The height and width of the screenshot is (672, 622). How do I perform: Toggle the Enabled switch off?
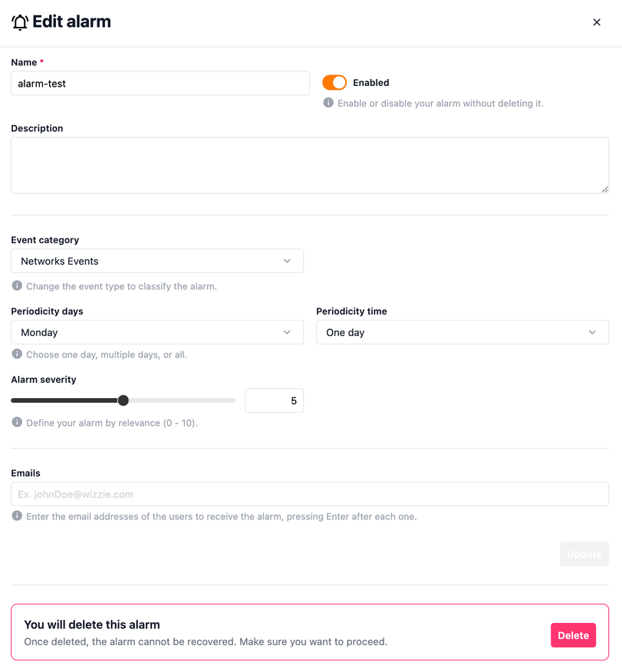coord(334,83)
